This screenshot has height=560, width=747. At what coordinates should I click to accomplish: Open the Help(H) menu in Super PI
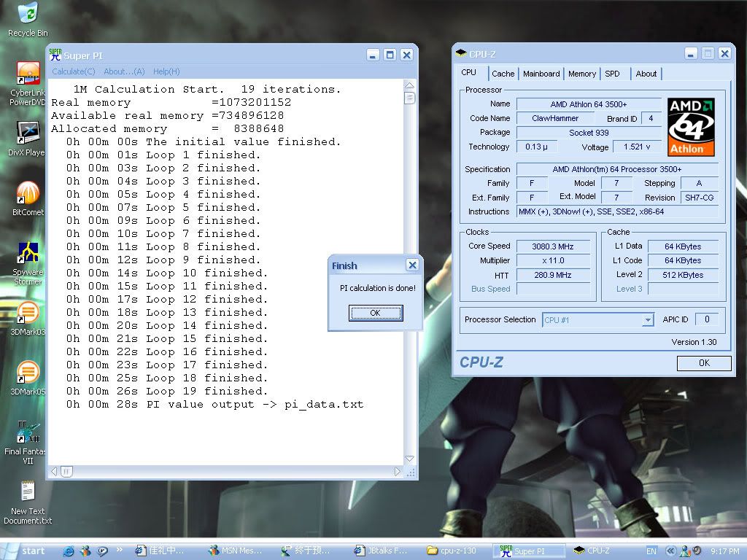tap(166, 71)
